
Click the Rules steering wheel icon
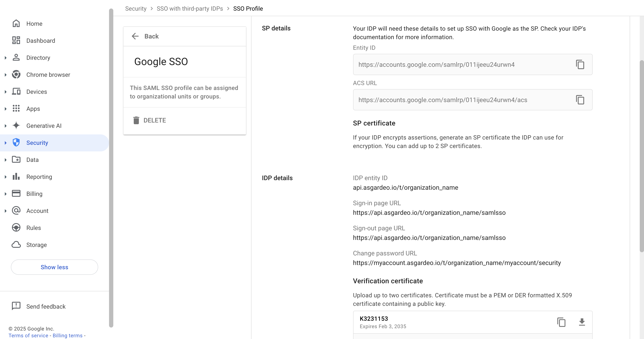16,227
